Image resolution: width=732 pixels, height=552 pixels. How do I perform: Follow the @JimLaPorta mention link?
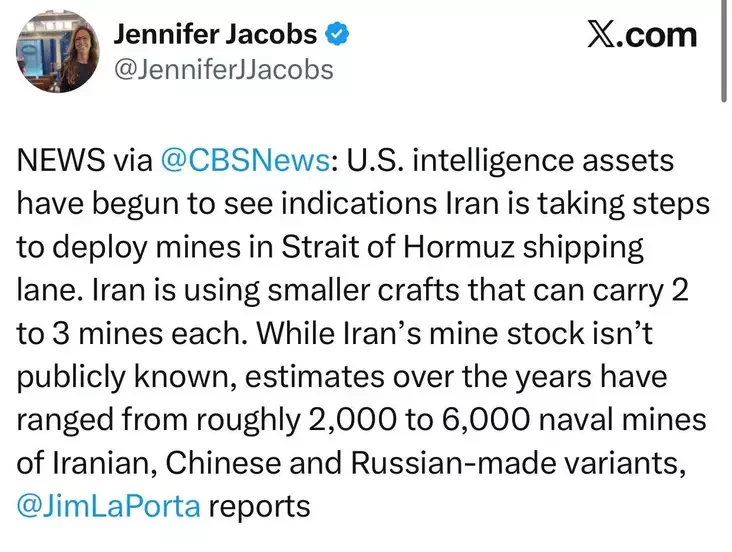110,506
